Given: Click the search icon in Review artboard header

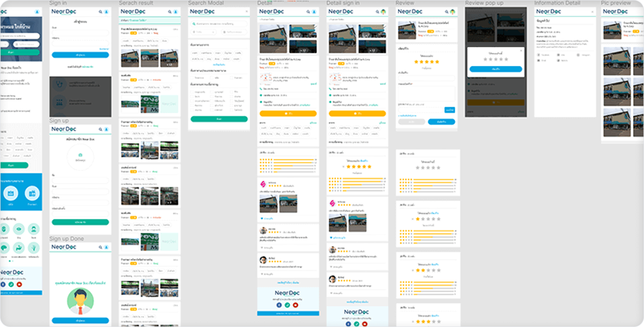Looking at the screenshot, I should [446, 12].
